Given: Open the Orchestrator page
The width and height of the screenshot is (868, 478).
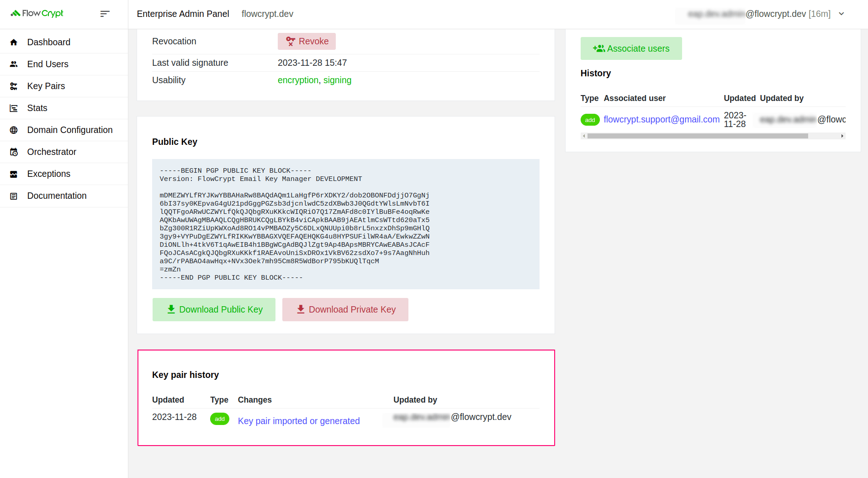Looking at the screenshot, I should click(64, 152).
